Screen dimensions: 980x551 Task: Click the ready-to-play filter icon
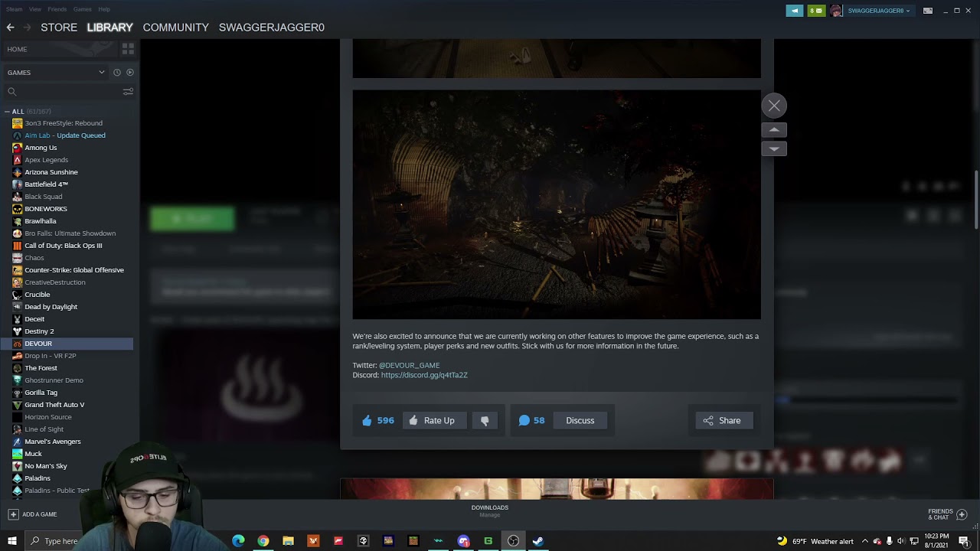[x=130, y=73]
